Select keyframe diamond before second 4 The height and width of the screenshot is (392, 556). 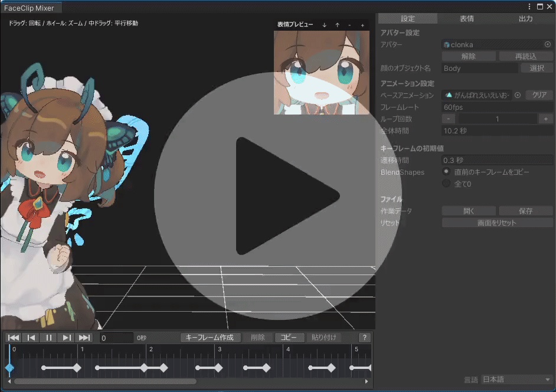point(267,368)
